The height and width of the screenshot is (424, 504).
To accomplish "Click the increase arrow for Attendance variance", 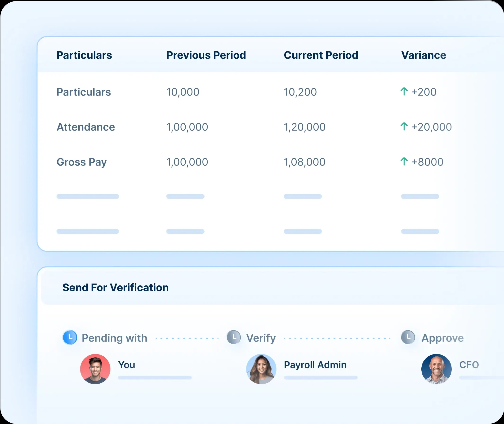I will (405, 127).
